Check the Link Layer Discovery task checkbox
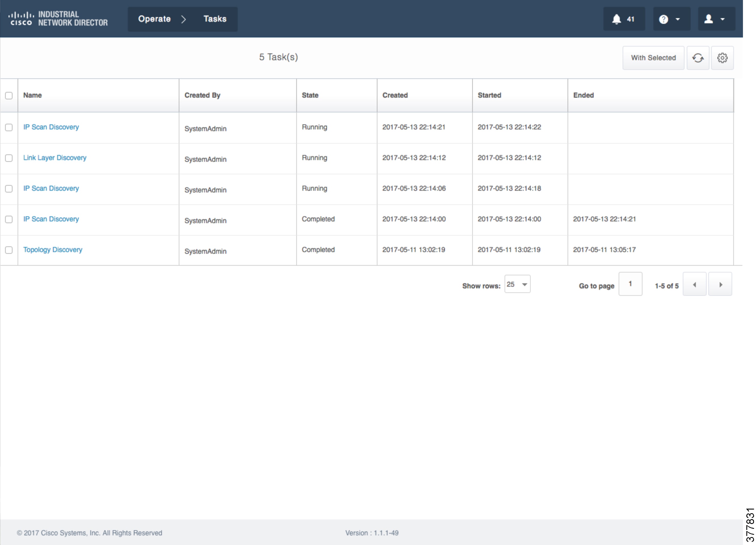The width and height of the screenshot is (756, 545). (9, 158)
